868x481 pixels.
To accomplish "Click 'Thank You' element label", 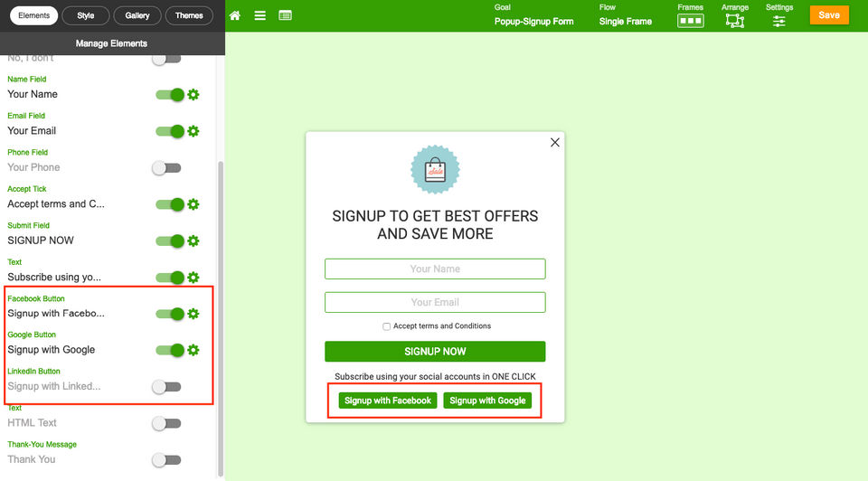I will pos(31,459).
